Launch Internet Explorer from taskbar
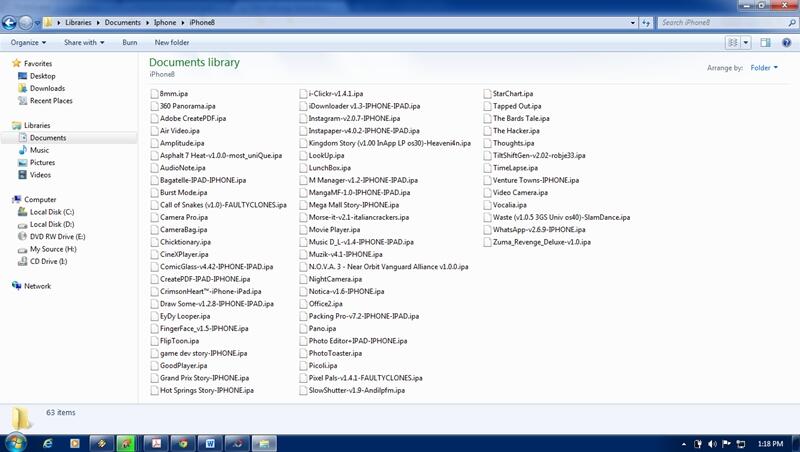The width and height of the screenshot is (800, 452). pyautogui.click(x=47, y=443)
